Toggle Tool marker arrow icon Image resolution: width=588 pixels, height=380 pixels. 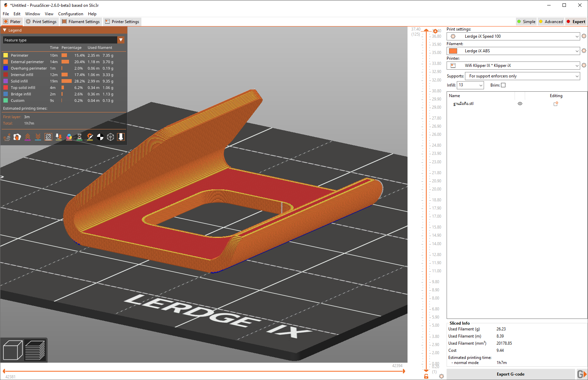121,137
